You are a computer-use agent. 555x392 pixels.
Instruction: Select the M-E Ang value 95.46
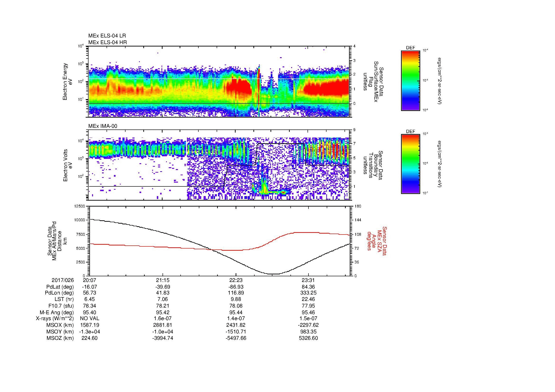pyautogui.click(x=308, y=313)
